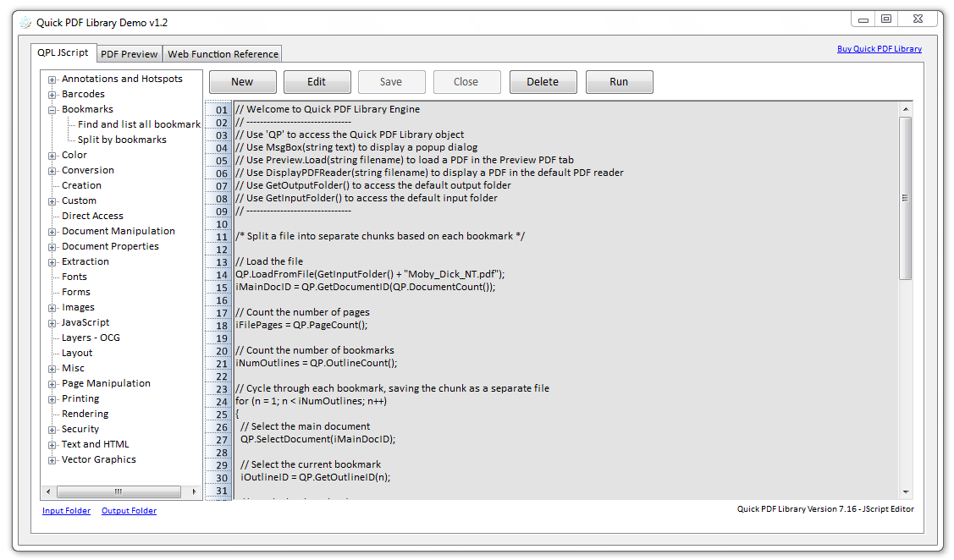Viewport: 954px width, 560px height.
Task: Expand the Security category
Action: tap(52, 430)
